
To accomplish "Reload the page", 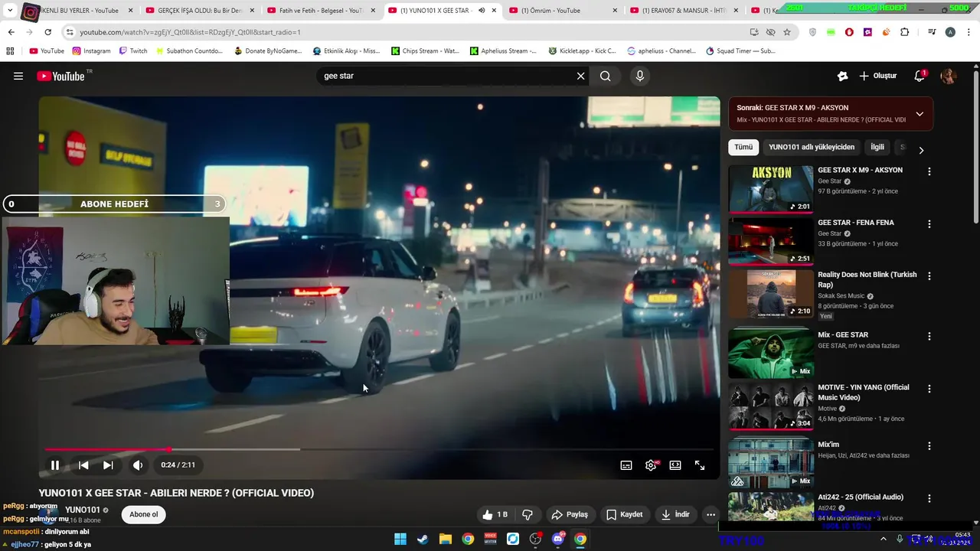I will pyautogui.click(x=47, y=32).
